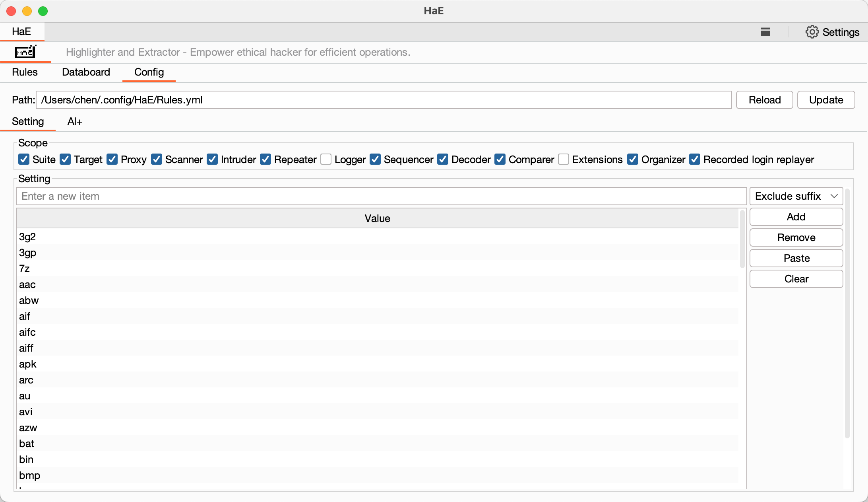Click the path input field
This screenshot has height=502, width=868.
(x=383, y=100)
